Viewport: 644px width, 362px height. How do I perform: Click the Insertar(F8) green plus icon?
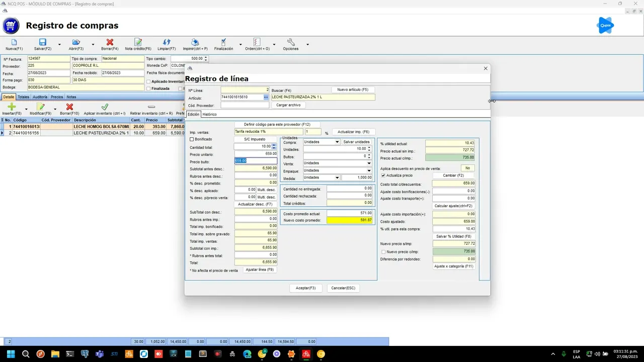click(x=12, y=107)
